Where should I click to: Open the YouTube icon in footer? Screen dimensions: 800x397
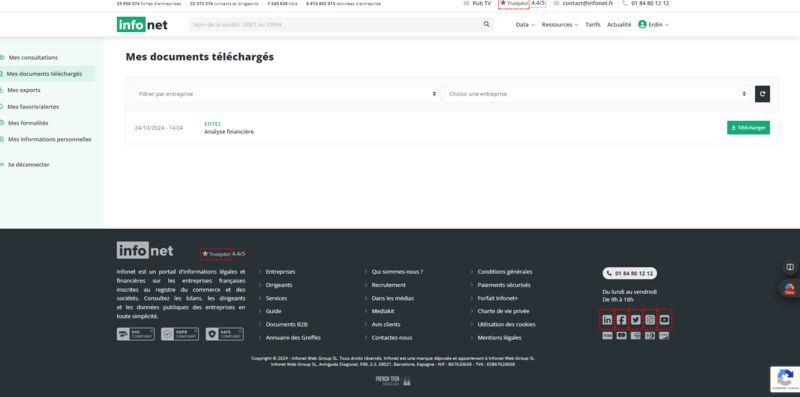click(x=664, y=320)
